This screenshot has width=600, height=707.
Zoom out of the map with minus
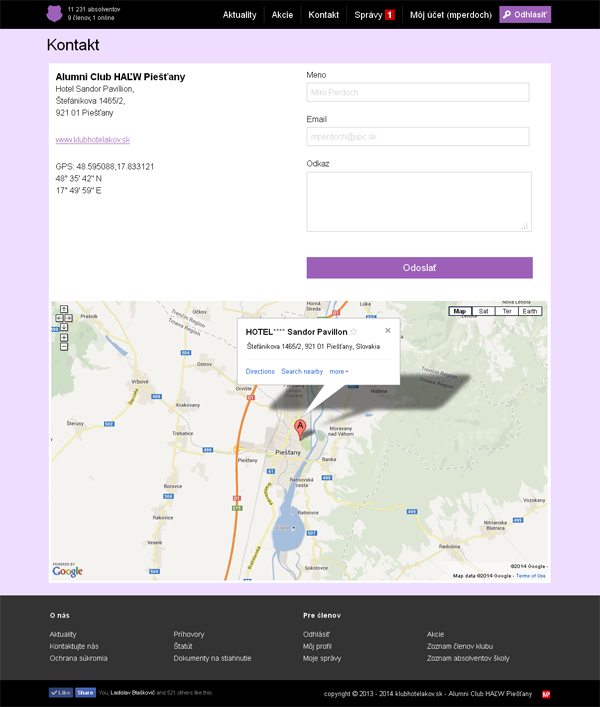click(x=64, y=347)
